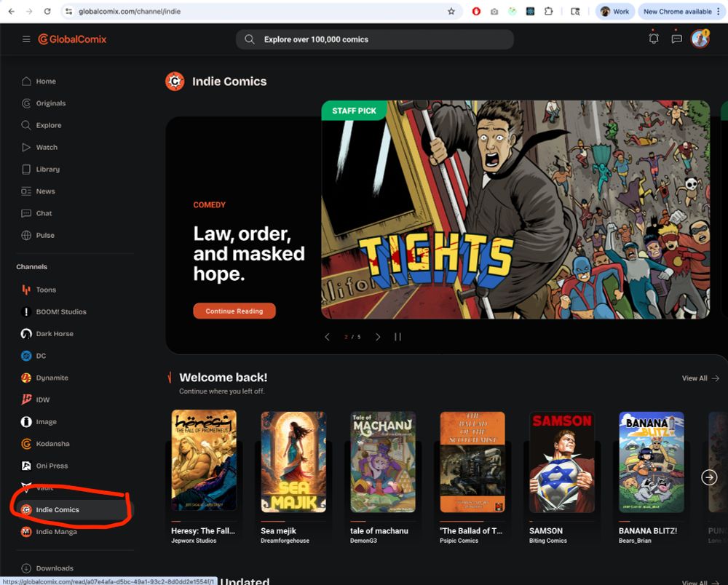Click the GlobalComix logo

click(72, 39)
